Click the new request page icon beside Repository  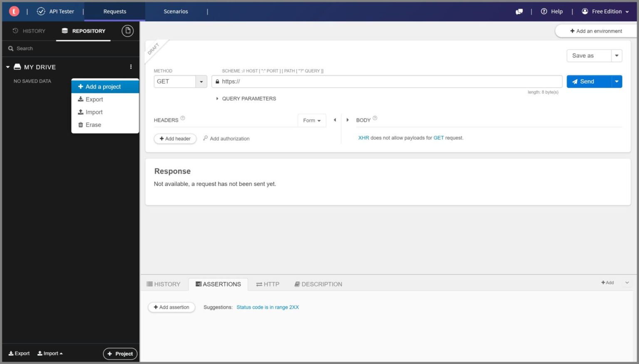click(x=128, y=31)
